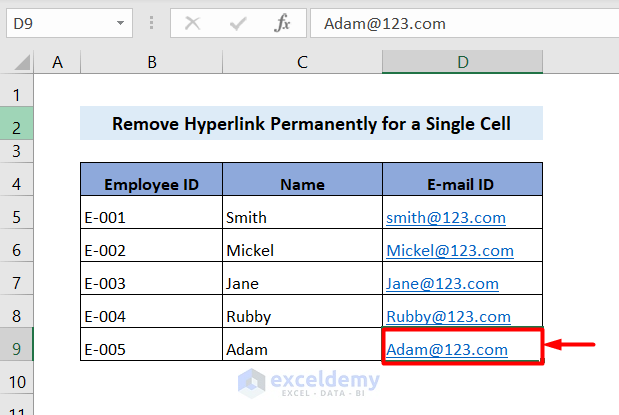Open the Adam@123.com hyperlink in D9

click(446, 349)
